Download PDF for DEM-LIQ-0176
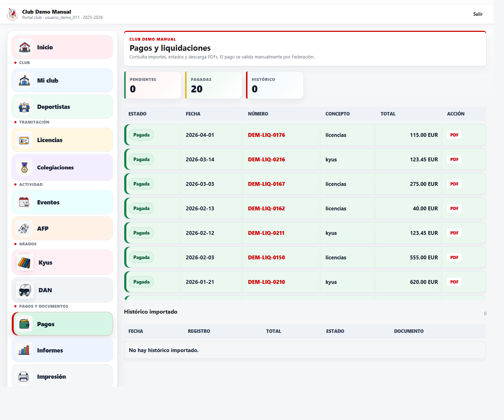 click(454, 135)
